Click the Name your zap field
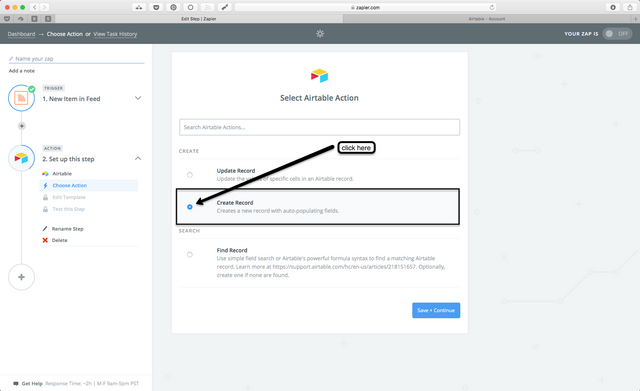The image size is (640, 391). point(77,59)
